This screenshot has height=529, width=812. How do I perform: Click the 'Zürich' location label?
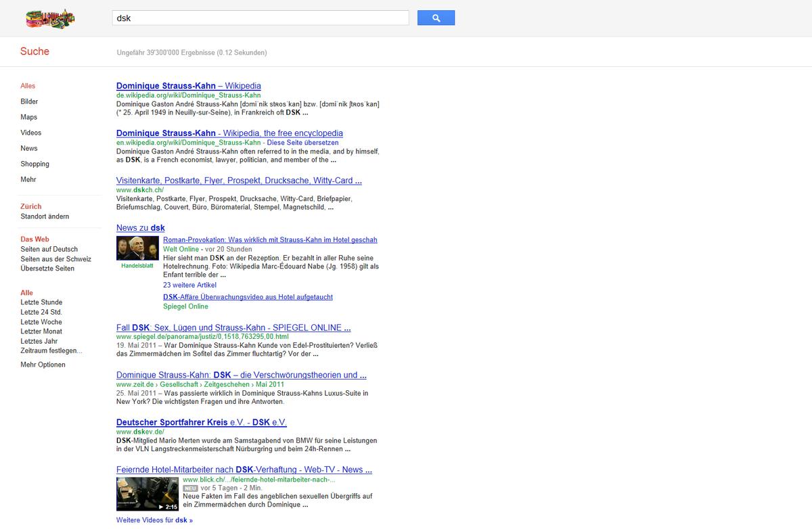(x=31, y=206)
